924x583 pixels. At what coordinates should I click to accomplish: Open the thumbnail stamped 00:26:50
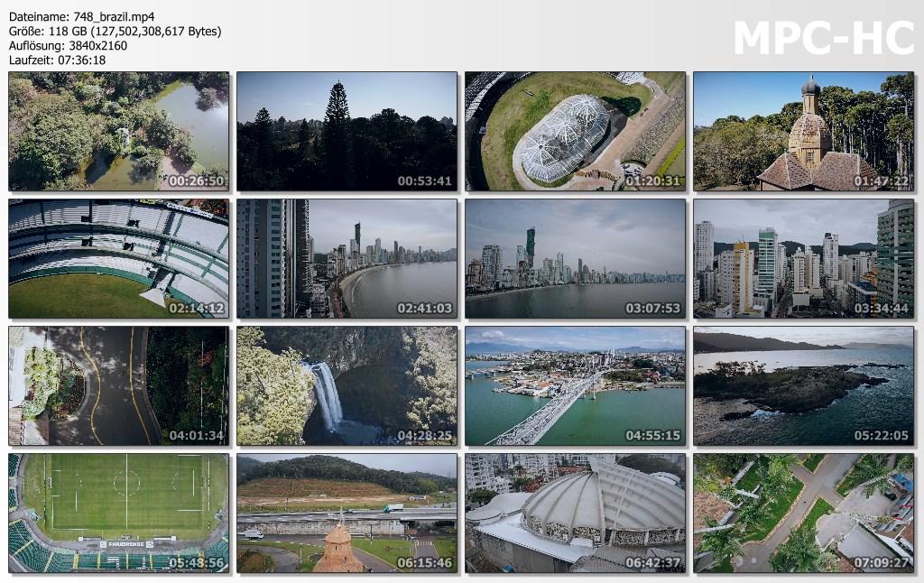click(118, 132)
